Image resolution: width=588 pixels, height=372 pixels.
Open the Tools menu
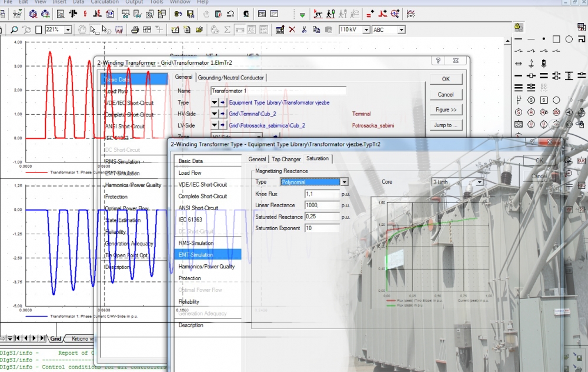coord(156,2)
